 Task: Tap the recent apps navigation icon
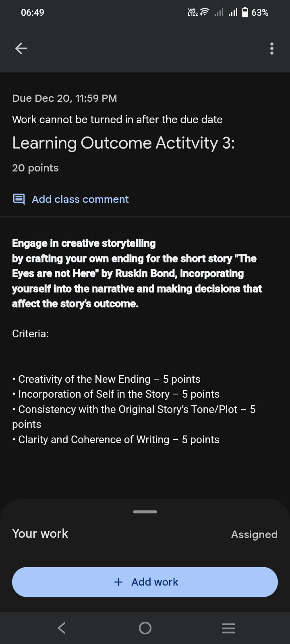(x=228, y=627)
